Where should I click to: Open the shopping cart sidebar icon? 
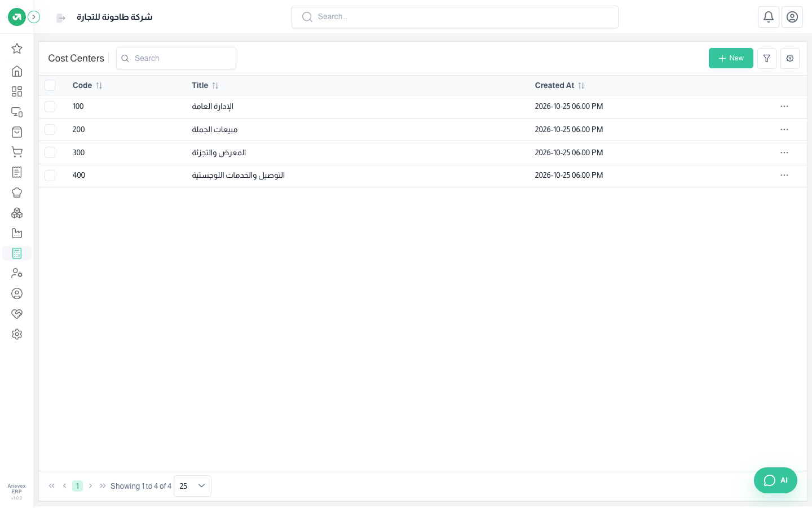pyautogui.click(x=17, y=152)
